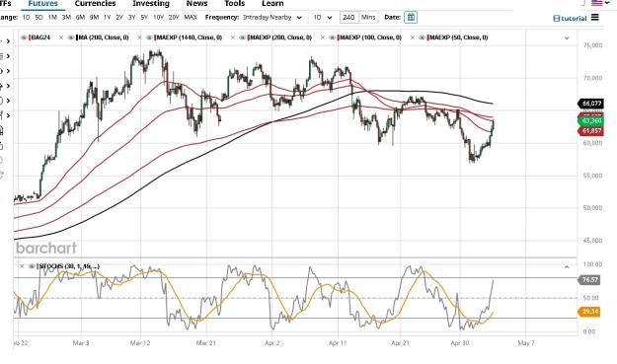This screenshot has height=364, width=617.
Task: Switch to the Currencies tab
Action: coord(95,4)
